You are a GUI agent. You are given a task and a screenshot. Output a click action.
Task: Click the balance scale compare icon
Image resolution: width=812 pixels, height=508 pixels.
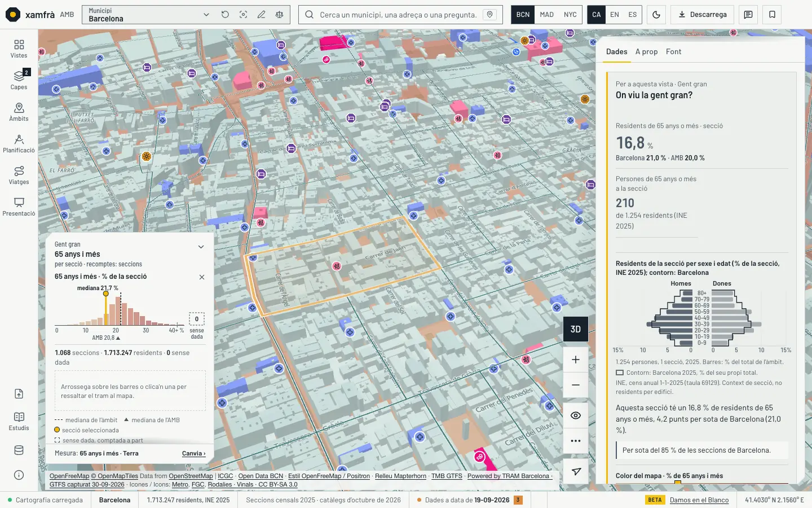coord(279,15)
